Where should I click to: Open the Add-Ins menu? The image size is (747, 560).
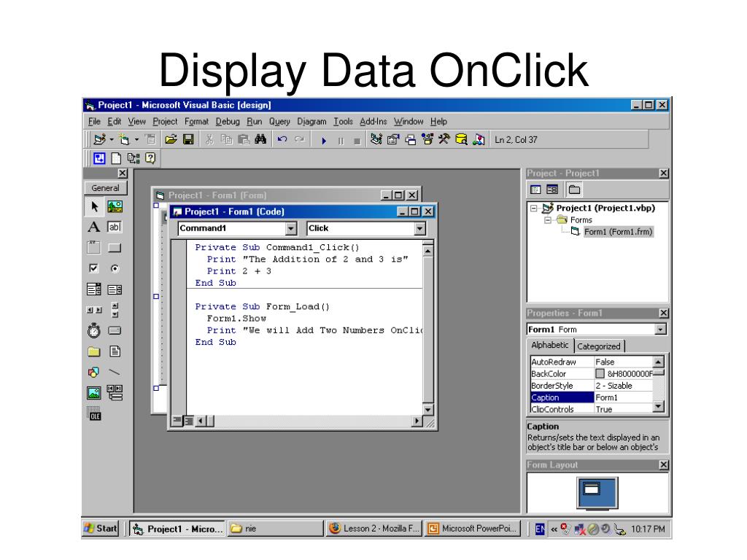373,122
